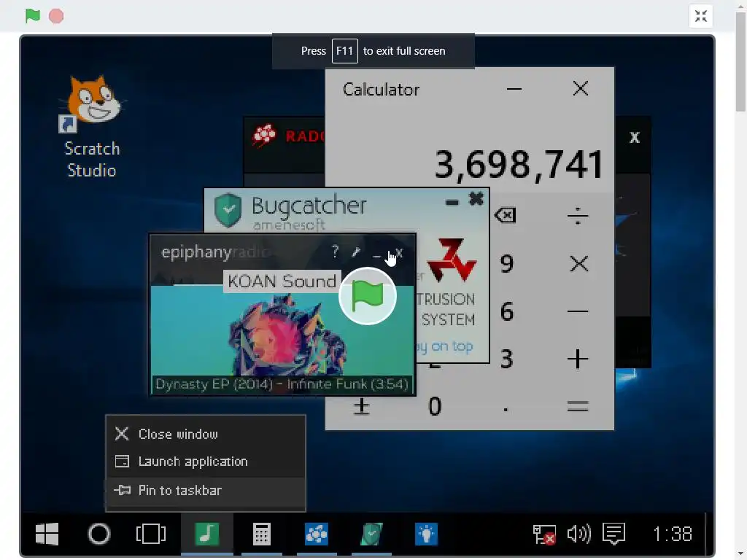Open the Windows Start menu

pyautogui.click(x=47, y=534)
